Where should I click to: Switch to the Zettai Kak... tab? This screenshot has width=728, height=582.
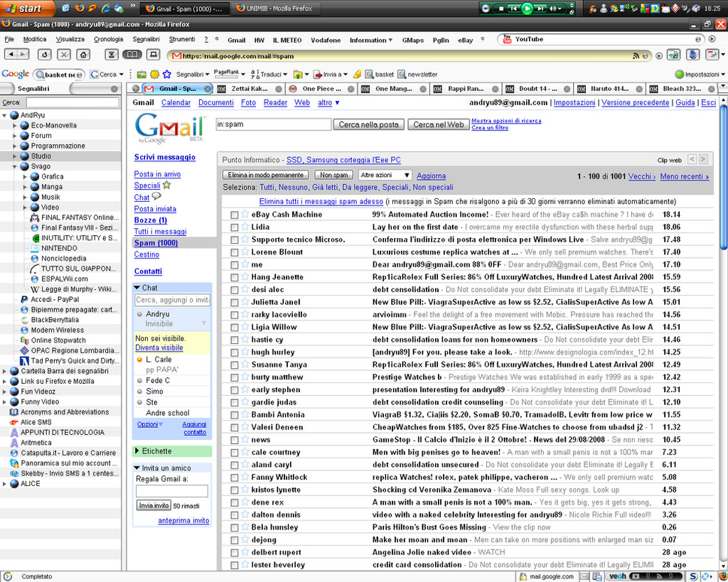click(250, 89)
